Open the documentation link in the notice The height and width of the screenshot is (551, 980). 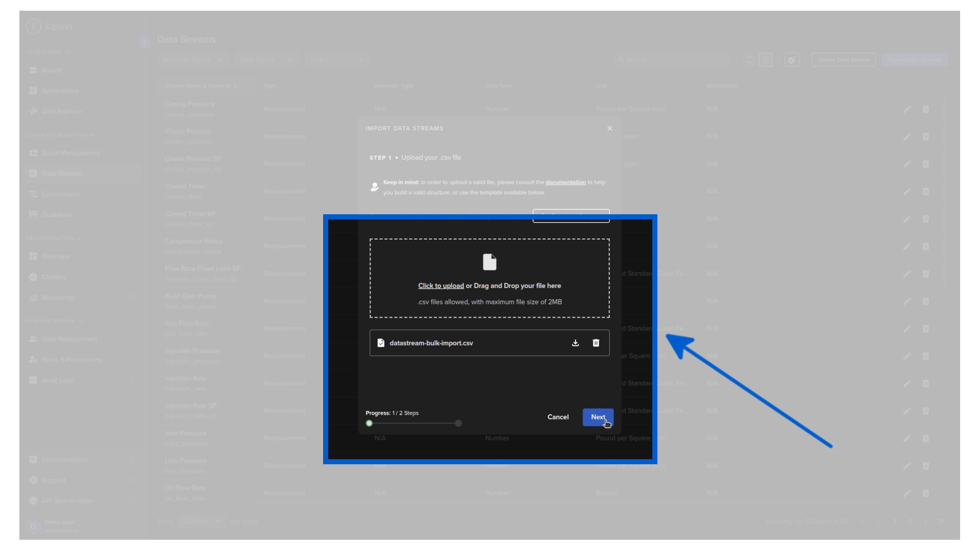tap(566, 182)
